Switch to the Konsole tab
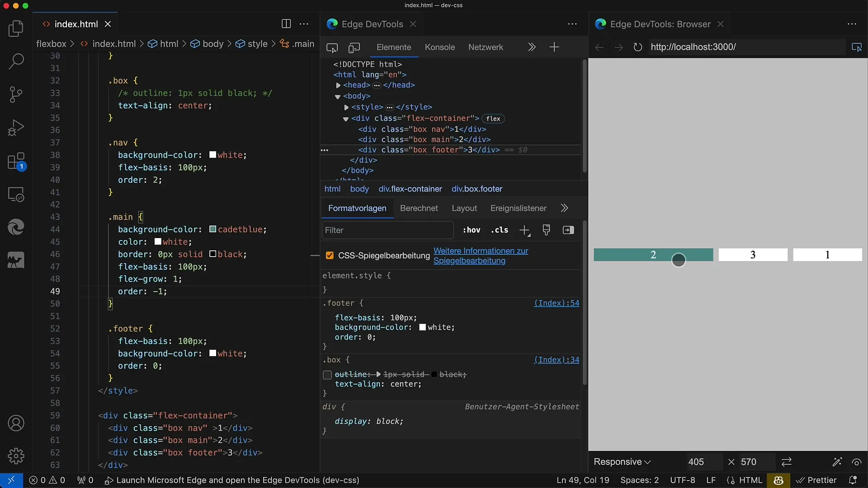 (x=440, y=47)
